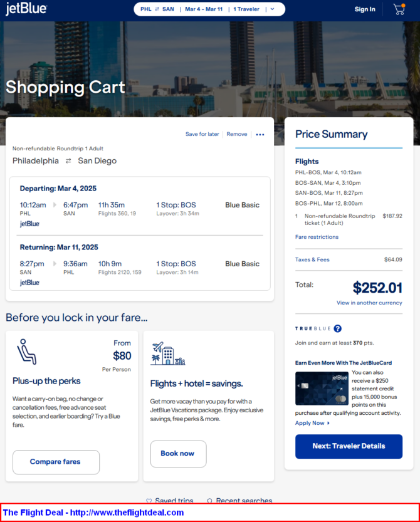This screenshot has height=522, width=420.
Task: Click the Compare fares button
Action: [x=56, y=462]
